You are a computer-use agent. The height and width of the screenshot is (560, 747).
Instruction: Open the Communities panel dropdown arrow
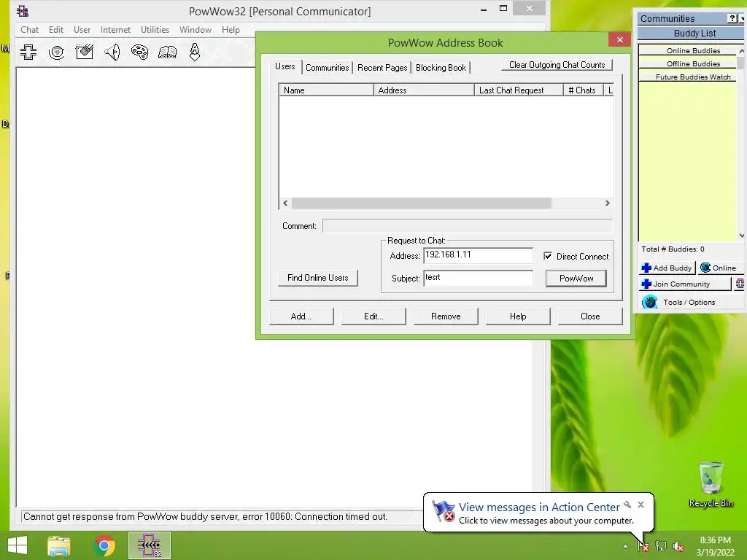click(x=742, y=18)
